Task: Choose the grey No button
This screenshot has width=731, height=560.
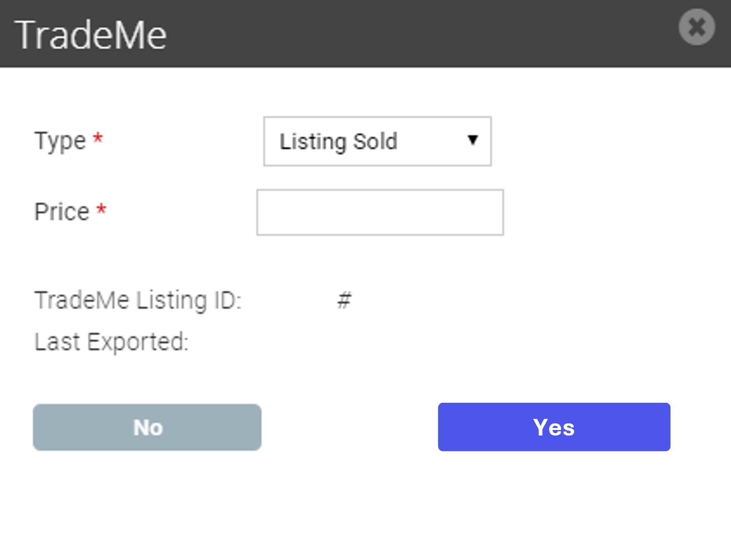Action: (x=147, y=427)
